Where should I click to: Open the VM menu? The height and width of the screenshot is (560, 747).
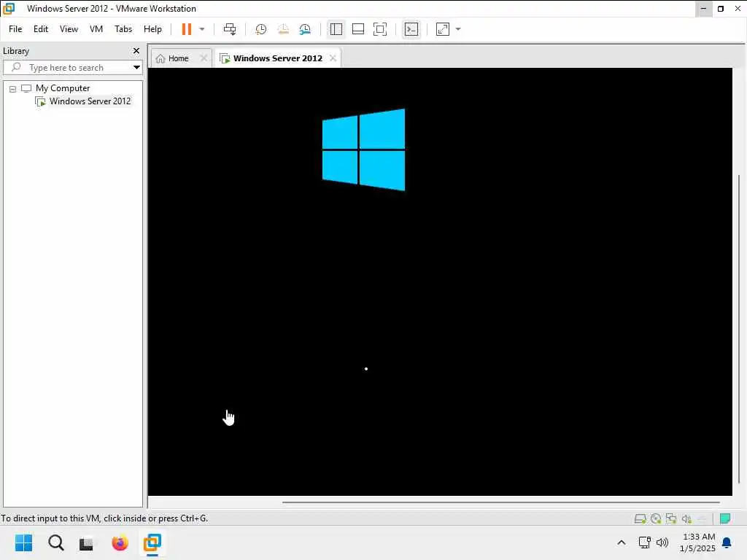point(96,29)
